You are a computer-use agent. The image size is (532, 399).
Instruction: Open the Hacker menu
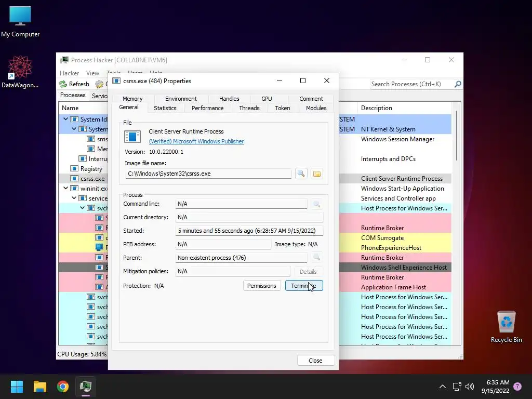pos(69,73)
